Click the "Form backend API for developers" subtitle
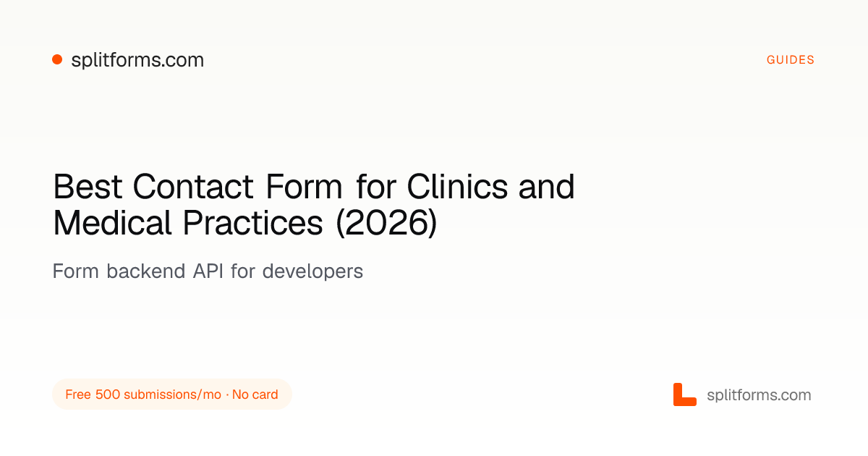Screen dimensions: 868x456 pyautogui.click(x=208, y=271)
